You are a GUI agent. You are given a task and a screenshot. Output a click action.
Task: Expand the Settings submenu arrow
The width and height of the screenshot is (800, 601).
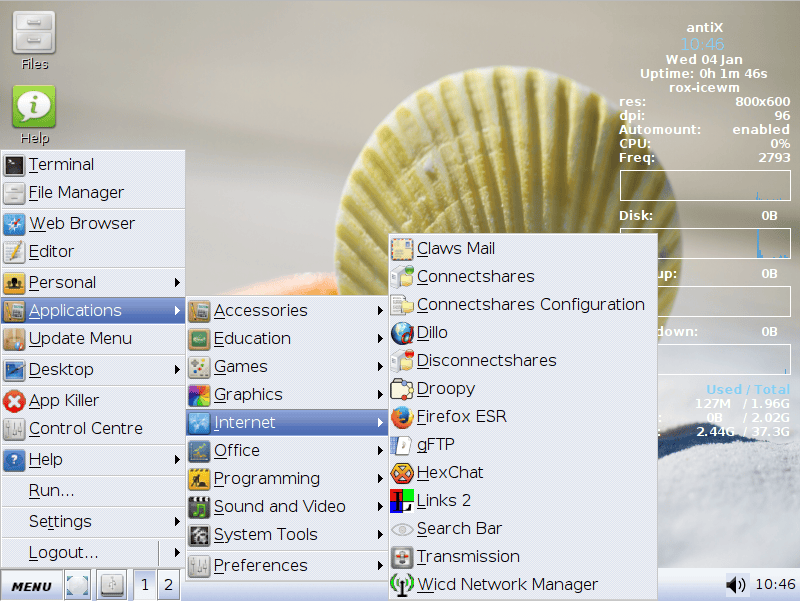(177, 521)
